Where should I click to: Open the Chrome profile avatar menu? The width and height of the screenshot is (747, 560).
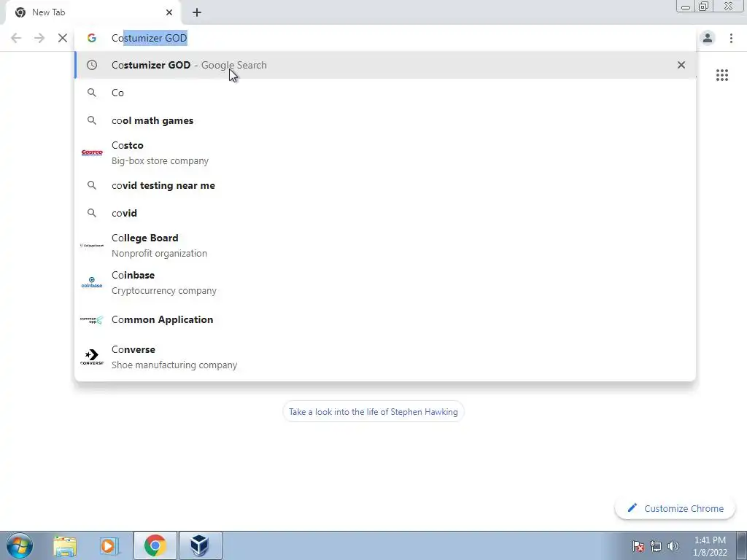pos(708,38)
